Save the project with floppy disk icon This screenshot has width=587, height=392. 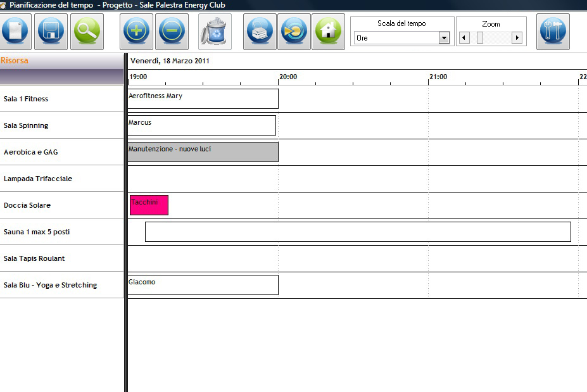pos(51,32)
